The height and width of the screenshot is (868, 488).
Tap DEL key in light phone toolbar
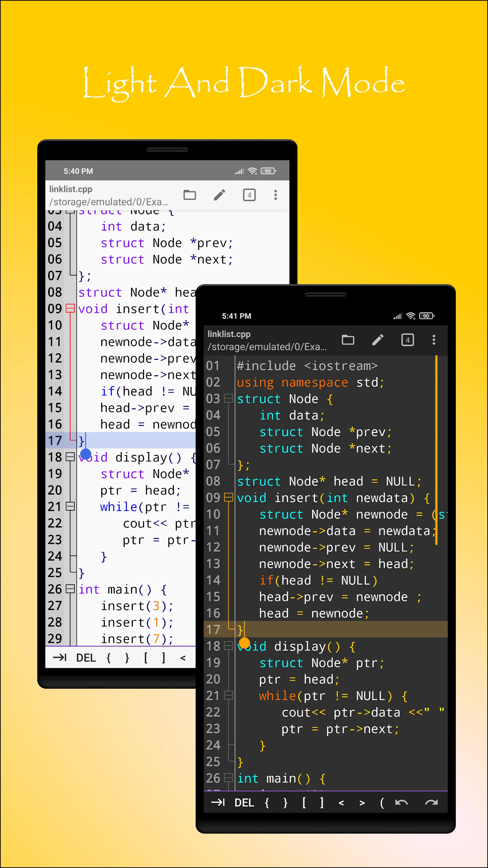pos(86,658)
